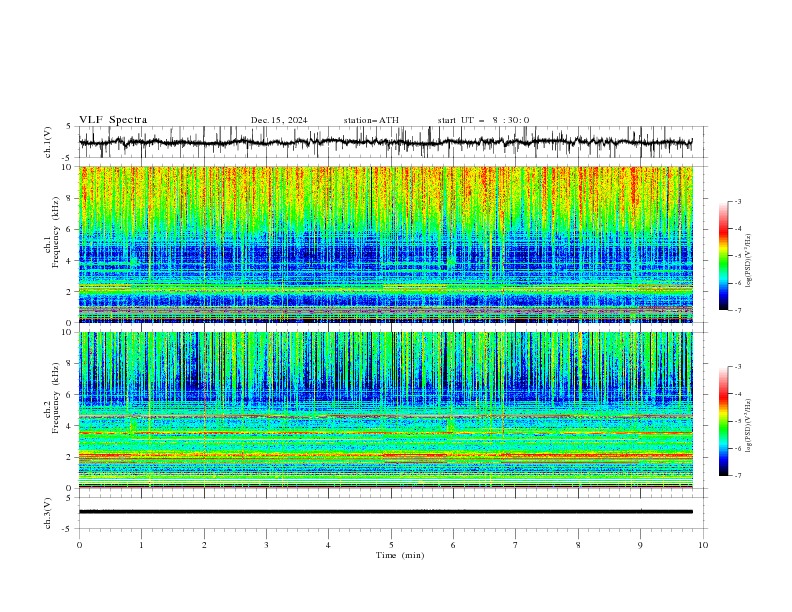Click the ch.1 colorbar log(PSD) label
792x612 pixels.
pos(749,261)
